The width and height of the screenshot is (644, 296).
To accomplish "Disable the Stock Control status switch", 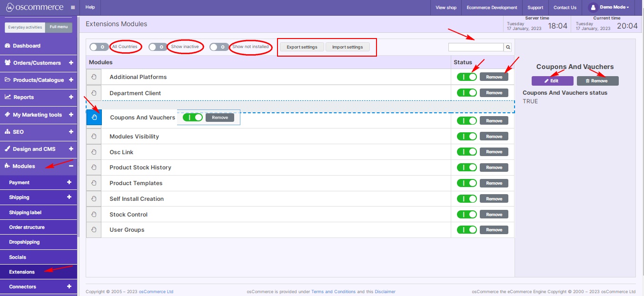I will 466,215.
